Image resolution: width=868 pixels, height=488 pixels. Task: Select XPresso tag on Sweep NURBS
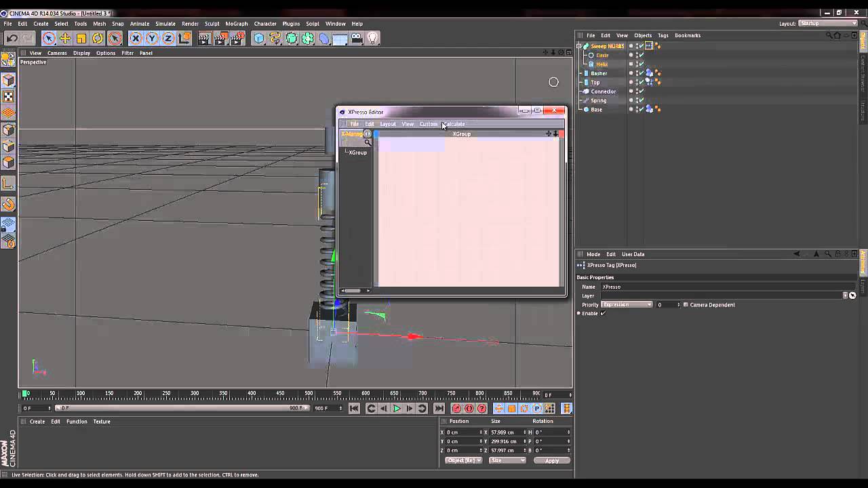tap(649, 46)
